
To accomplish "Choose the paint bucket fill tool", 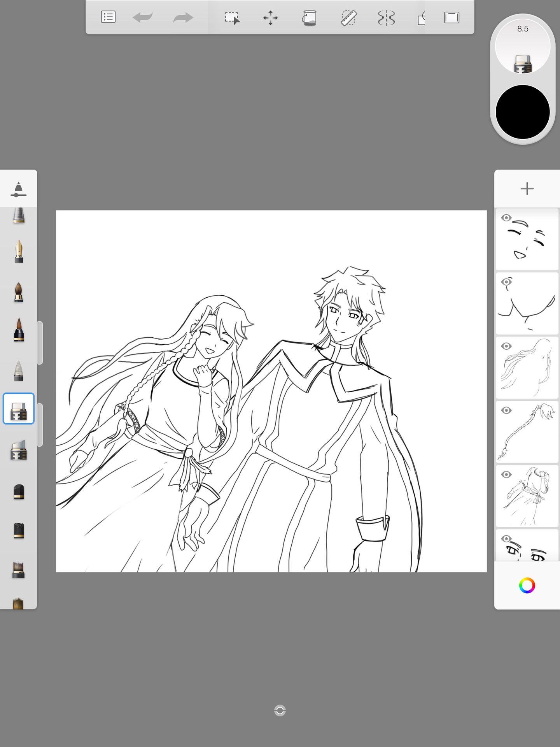I will (x=309, y=18).
